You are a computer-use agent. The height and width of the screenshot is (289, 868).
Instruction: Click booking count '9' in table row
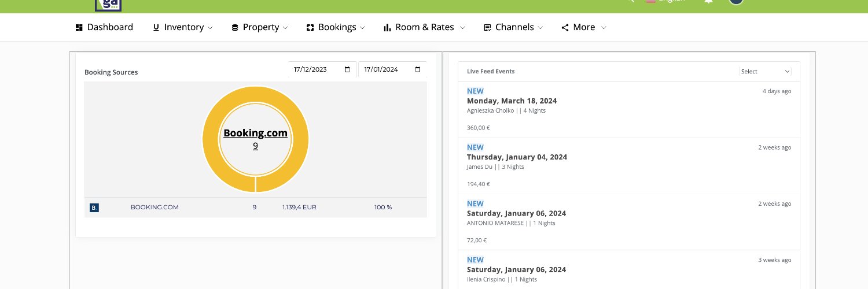pyautogui.click(x=255, y=207)
